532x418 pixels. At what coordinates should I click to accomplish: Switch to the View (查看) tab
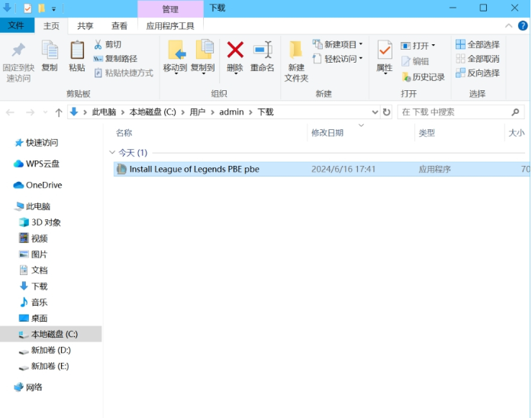click(119, 26)
